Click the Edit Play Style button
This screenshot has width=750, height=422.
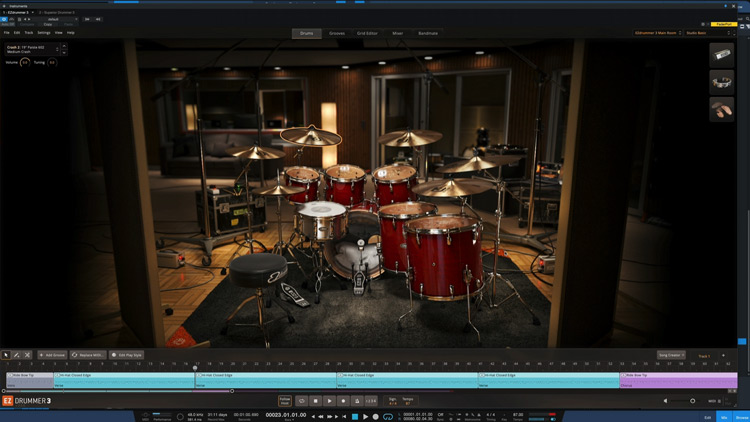coord(127,355)
